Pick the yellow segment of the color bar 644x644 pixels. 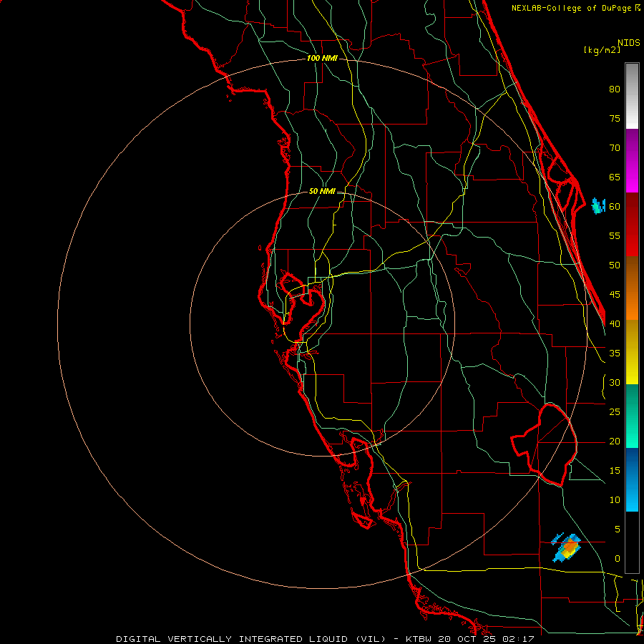tap(632, 352)
